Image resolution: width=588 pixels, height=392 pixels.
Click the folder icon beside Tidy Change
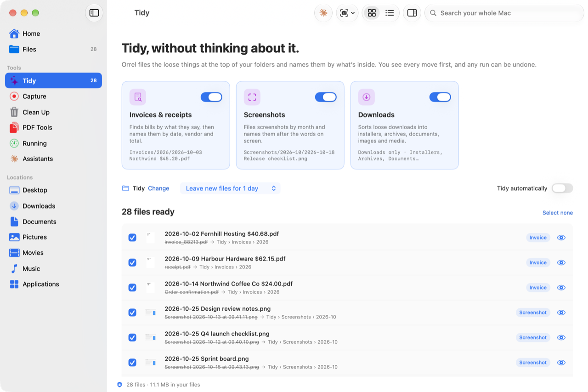(125, 188)
